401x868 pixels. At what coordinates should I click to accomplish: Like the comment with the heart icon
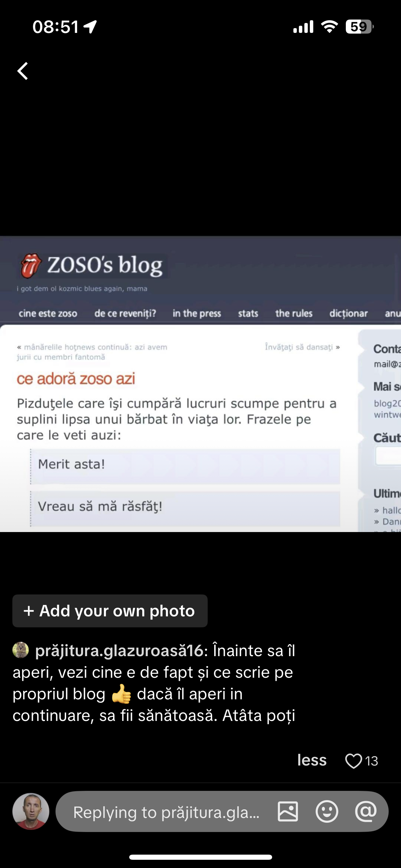353,761
